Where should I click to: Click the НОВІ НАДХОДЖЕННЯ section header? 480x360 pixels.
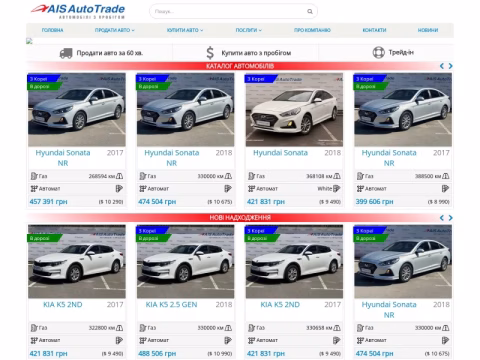click(240, 218)
